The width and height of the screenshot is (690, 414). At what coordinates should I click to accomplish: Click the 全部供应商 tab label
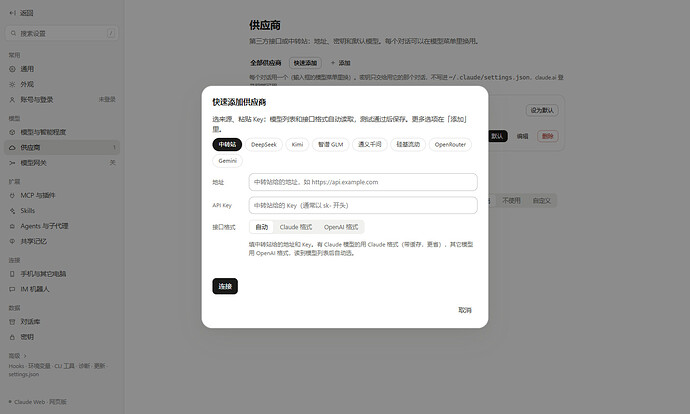tap(266, 63)
